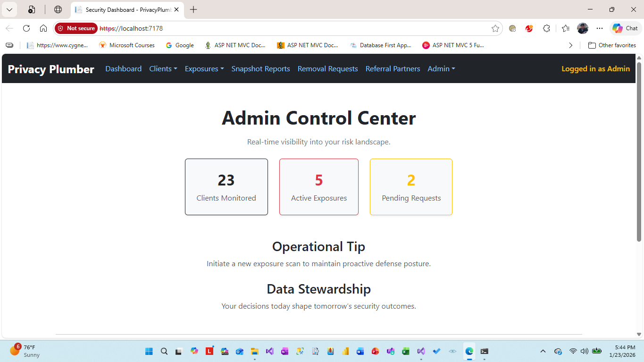Open the browser Extensions icon

[546, 28]
